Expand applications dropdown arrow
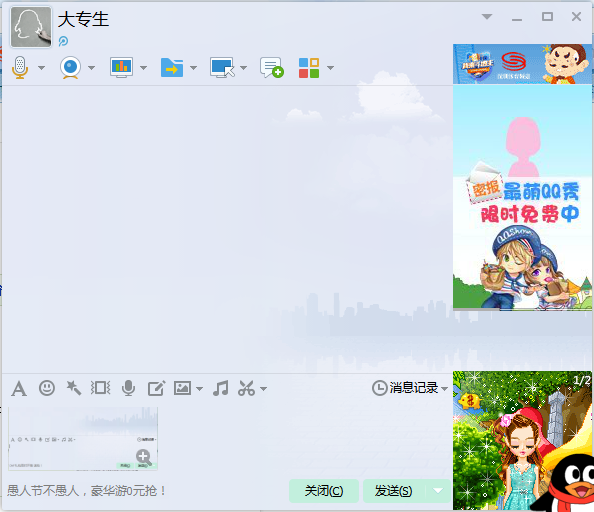Viewport: 594px width, 512px height. pyautogui.click(x=330, y=68)
